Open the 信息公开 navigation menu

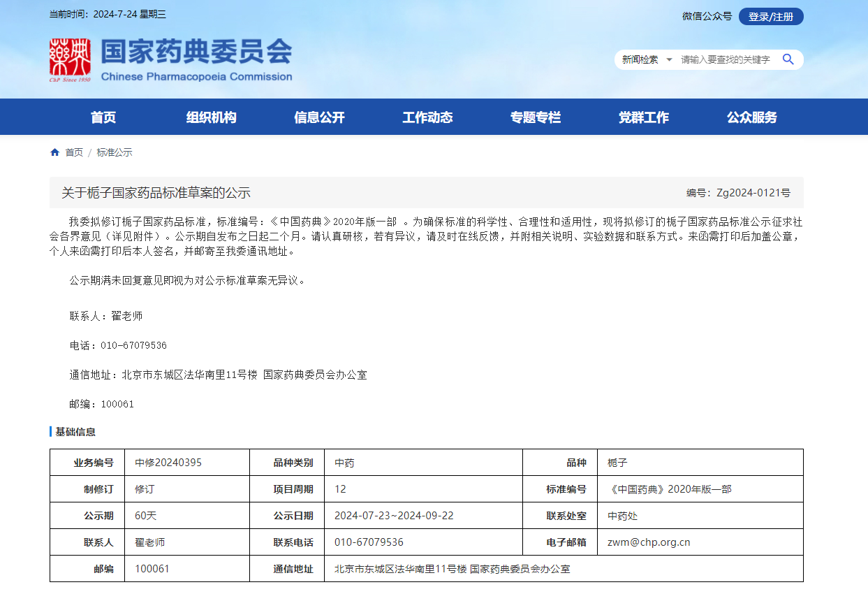click(319, 117)
